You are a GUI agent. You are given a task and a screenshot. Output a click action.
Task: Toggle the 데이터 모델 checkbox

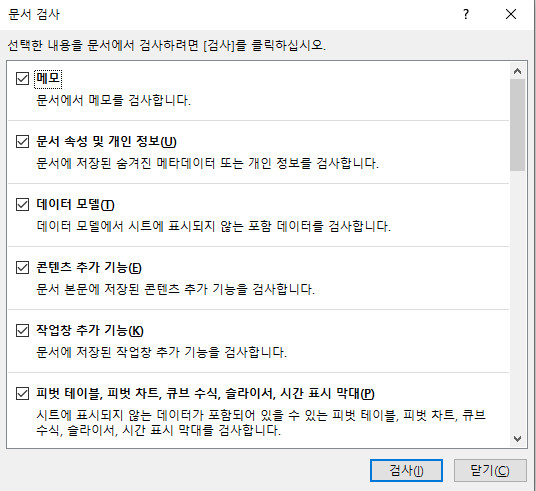click(x=22, y=204)
